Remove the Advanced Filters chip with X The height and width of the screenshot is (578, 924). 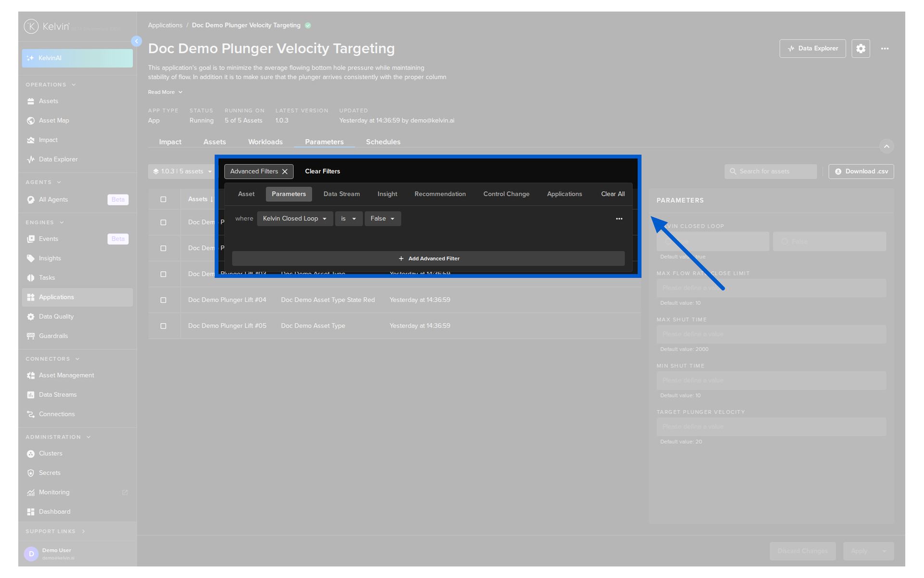[285, 171]
